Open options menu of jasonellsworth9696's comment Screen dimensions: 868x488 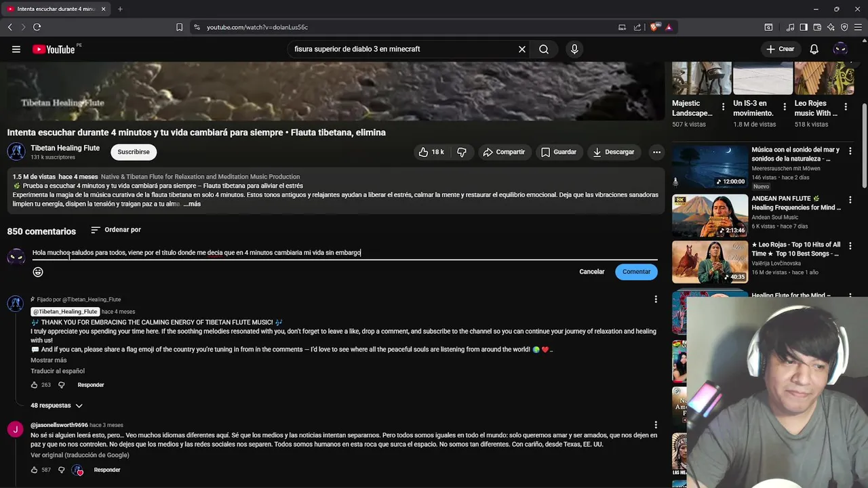coord(655,425)
